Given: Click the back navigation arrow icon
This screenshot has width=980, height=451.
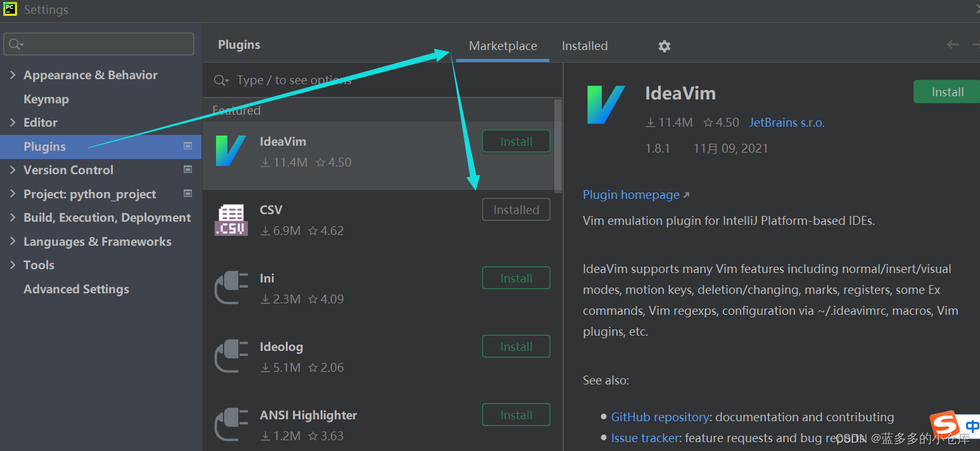Looking at the screenshot, I should point(953,44).
